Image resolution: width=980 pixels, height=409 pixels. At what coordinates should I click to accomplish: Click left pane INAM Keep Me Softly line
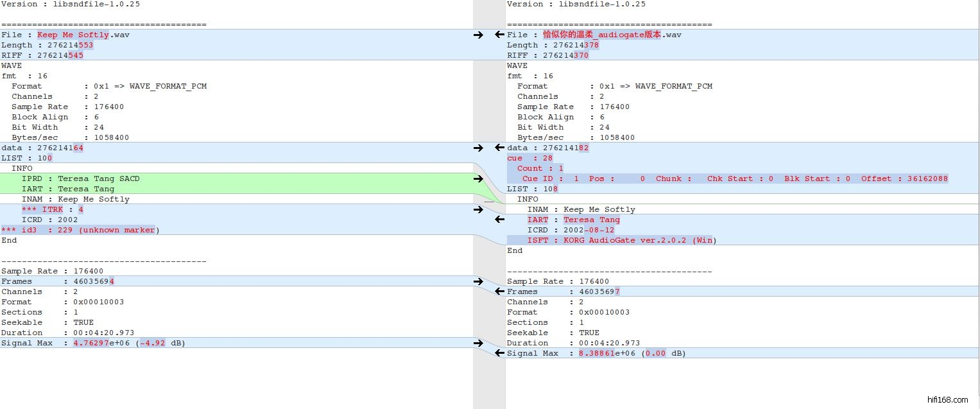[75, 199]
